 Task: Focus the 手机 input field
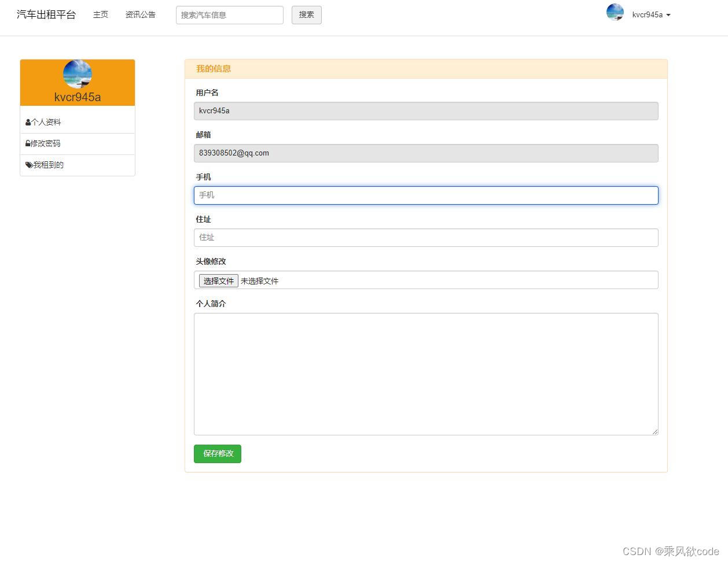coord(426,195)
